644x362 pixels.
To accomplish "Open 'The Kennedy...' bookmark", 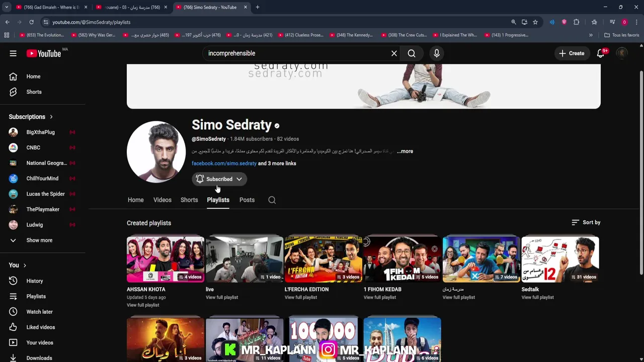I will coord(351,35).
